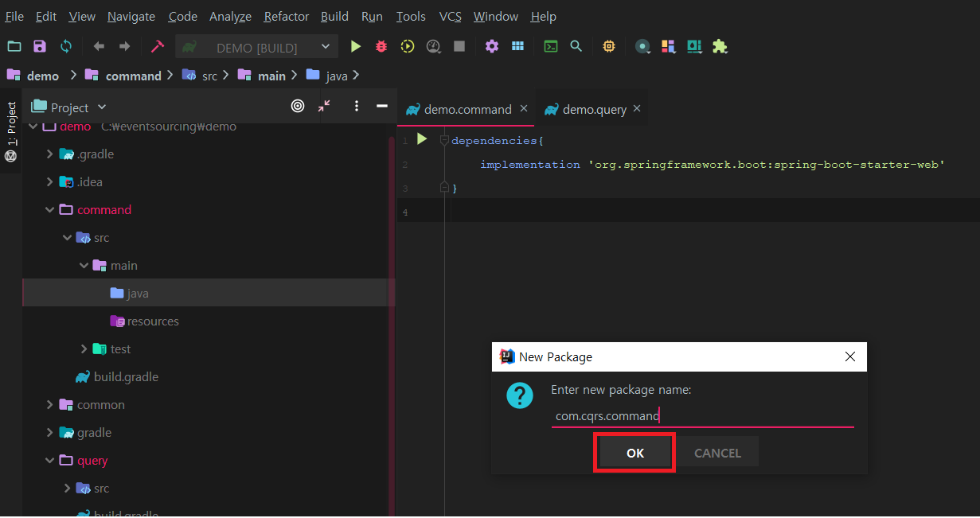The image size is (980, 518).
Task: Open the File menu
Action: coord(14,16)
